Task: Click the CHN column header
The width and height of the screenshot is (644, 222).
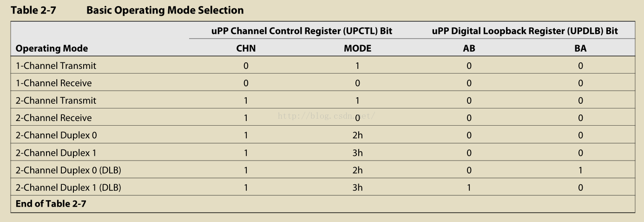Action: click(246, 48)
